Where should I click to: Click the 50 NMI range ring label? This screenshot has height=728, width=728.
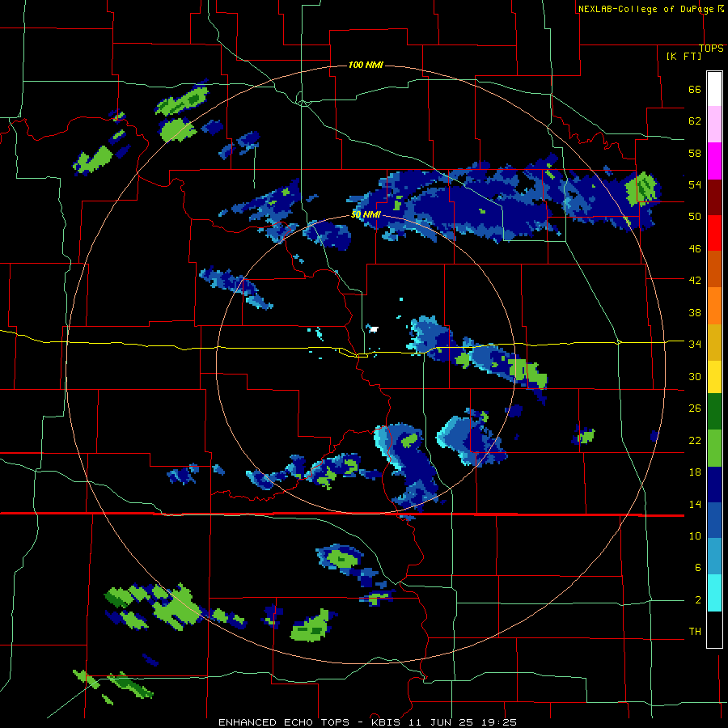pos(366,214)
